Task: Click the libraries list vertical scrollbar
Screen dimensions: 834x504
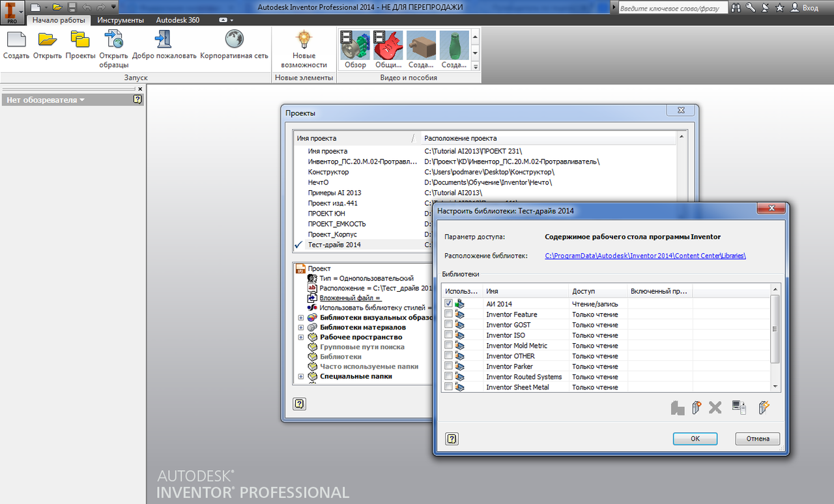Action: pyautogui.click(x=775, y=339)
